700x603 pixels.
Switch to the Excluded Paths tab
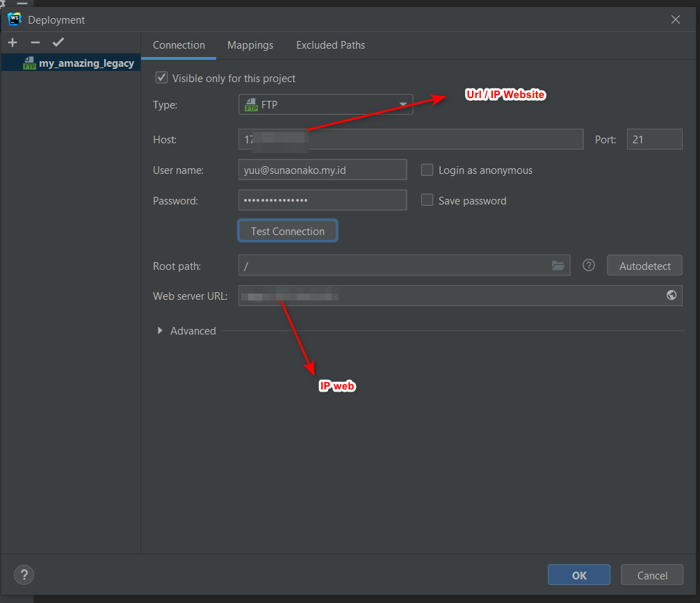[330, 45]
